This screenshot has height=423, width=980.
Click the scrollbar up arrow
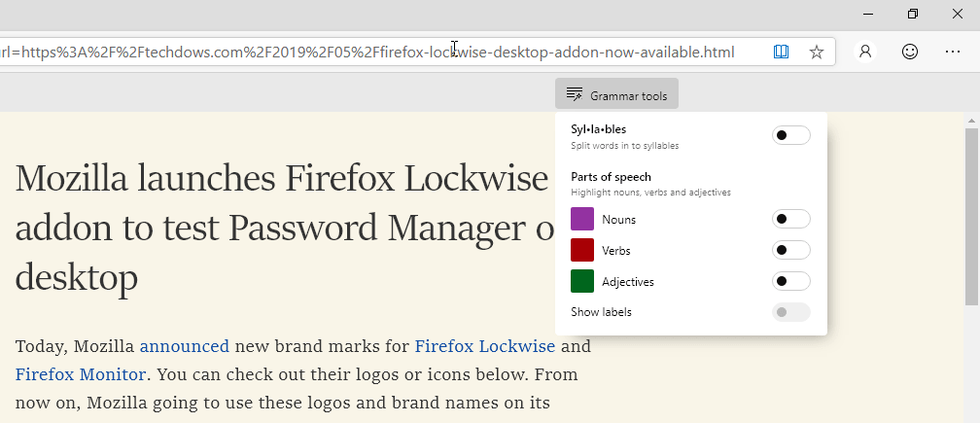coord(971,120)
